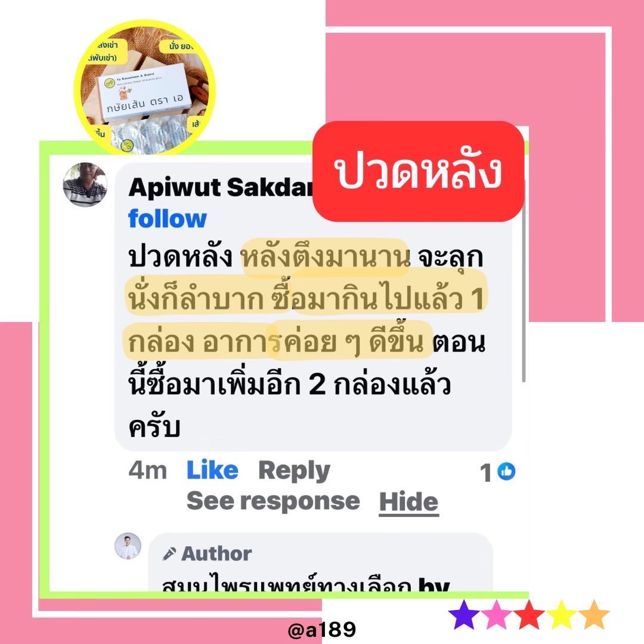Click the pink star
The image size is (644, 644).
pos(497,615)
